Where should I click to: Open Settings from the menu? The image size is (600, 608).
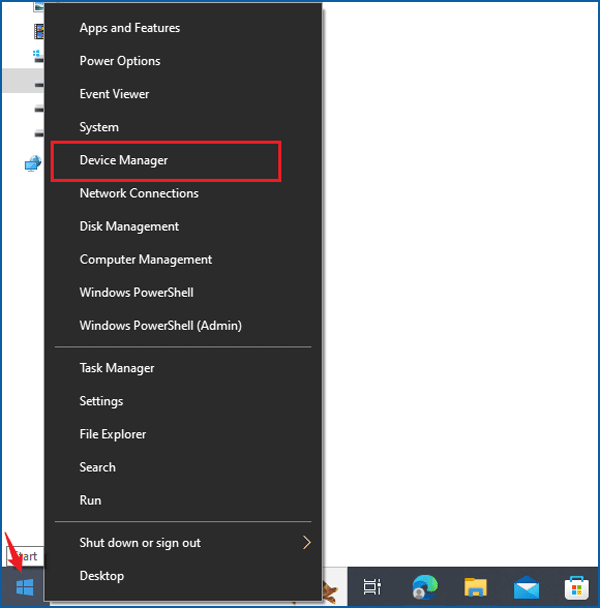[183, 401]
